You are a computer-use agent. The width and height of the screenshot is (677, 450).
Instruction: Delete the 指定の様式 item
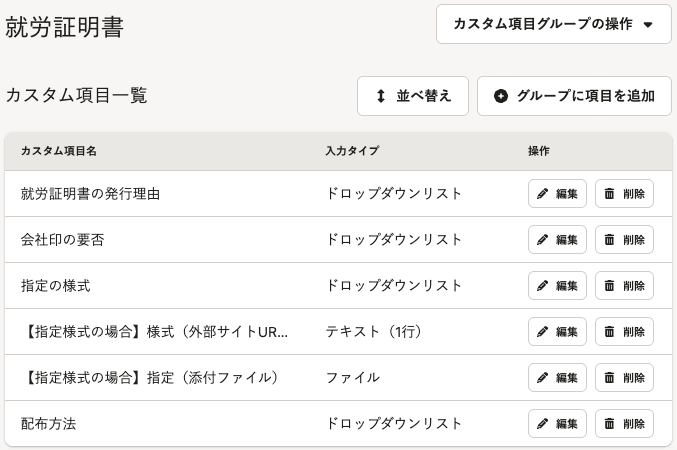(624, 285)
